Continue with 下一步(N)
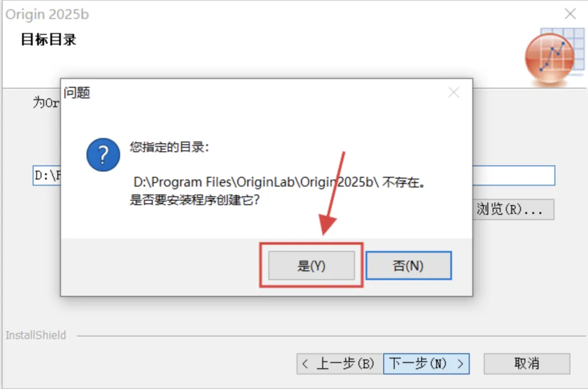 426,363
